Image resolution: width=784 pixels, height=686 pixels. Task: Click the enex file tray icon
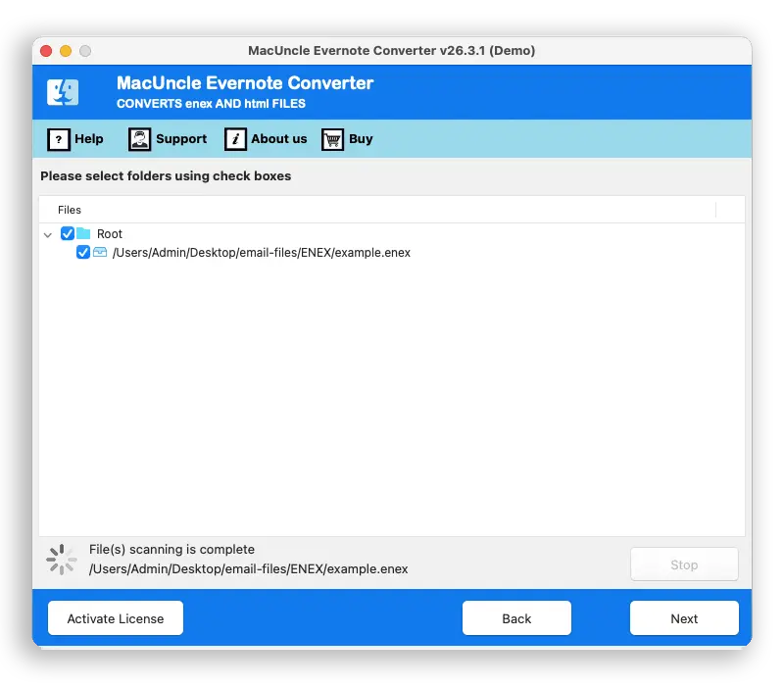coord(100,252)
